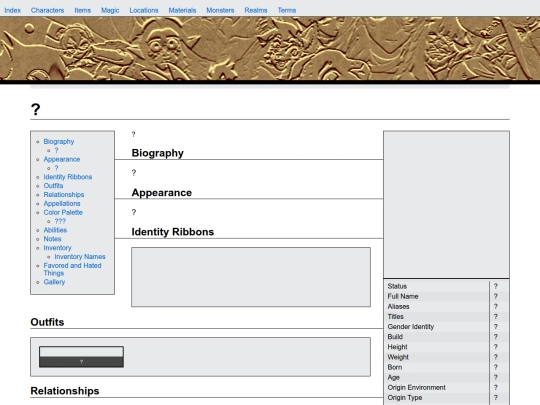This screenshot has width=540, height=405.
Task: Click the Build row label
Action: click(395, 337)
